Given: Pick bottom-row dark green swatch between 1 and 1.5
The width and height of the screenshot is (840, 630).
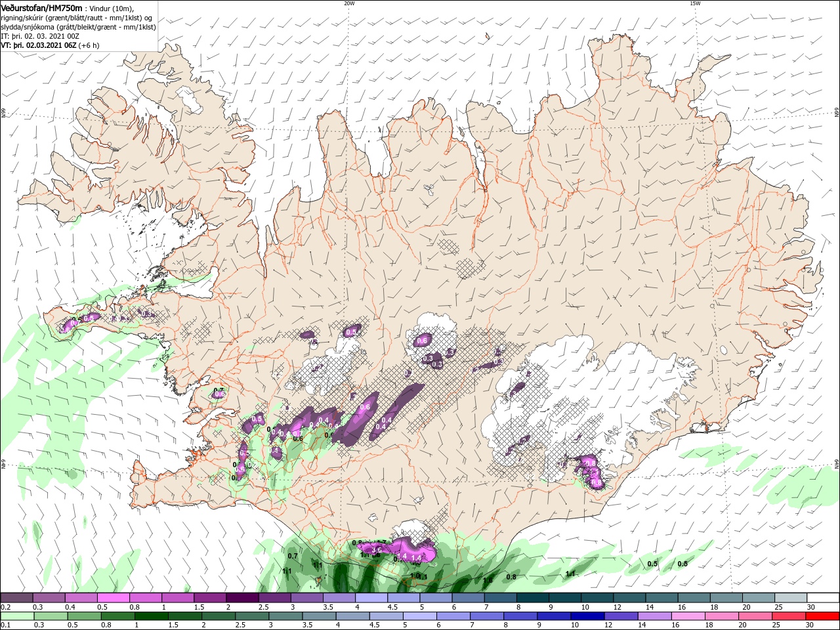Looking at the screenshot, I should tap(151, 616).
